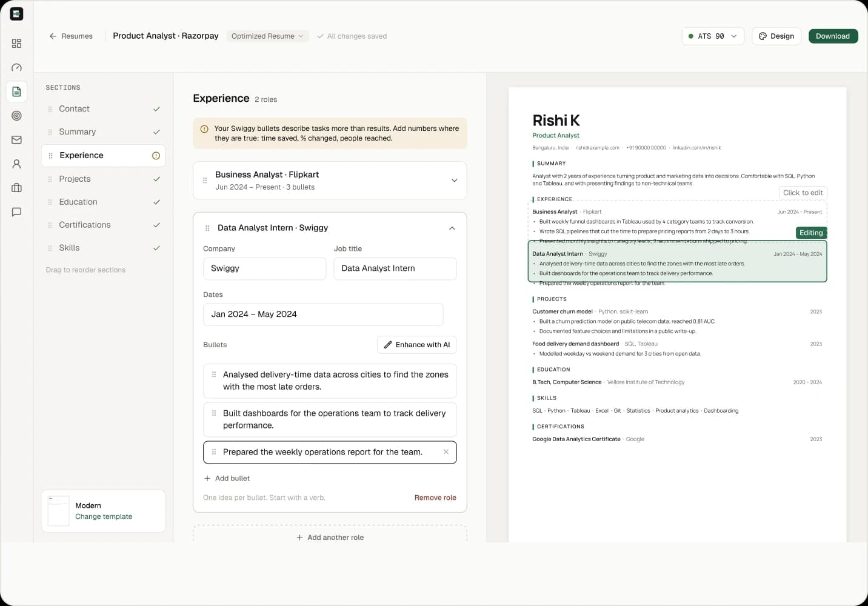Click the warning icon on Experience section
The width and height of the screenshot is (868, 606).
coord(156,156)
